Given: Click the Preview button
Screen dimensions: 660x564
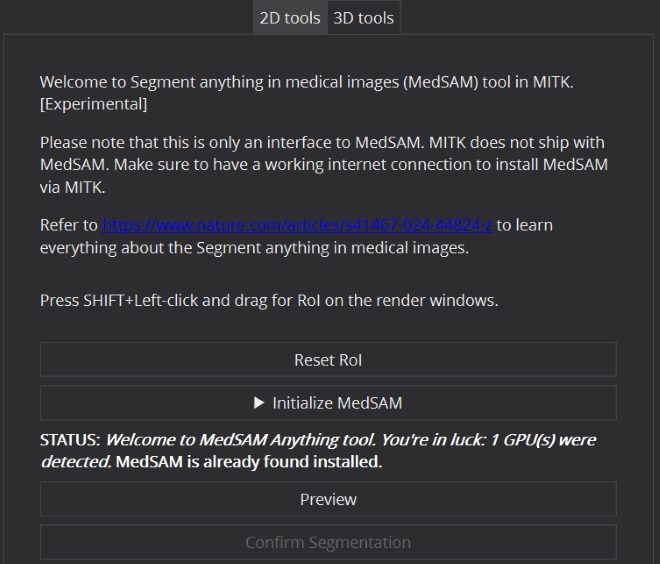Looking at the screenshot, I should (328, 499).
